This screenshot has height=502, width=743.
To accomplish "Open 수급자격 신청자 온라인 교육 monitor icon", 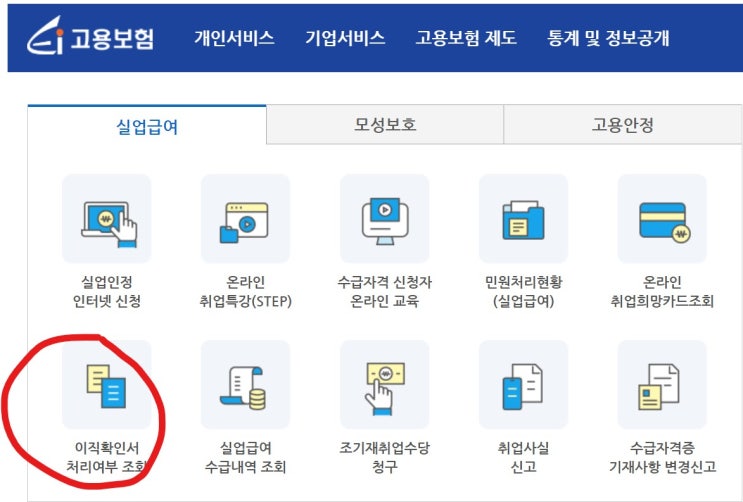I will pyautogui.click(x=384, y=219).
